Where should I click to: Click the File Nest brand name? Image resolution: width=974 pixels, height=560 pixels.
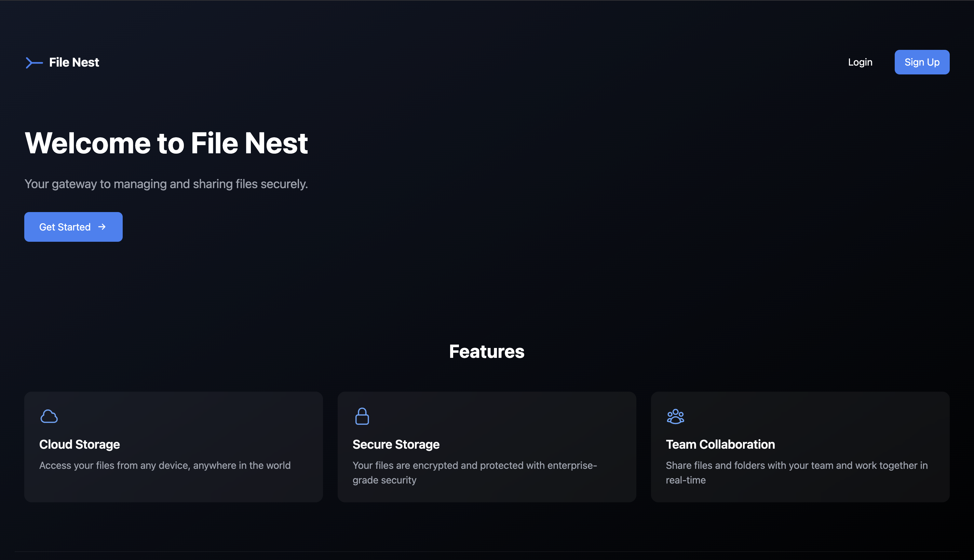(x=74, y=62)
